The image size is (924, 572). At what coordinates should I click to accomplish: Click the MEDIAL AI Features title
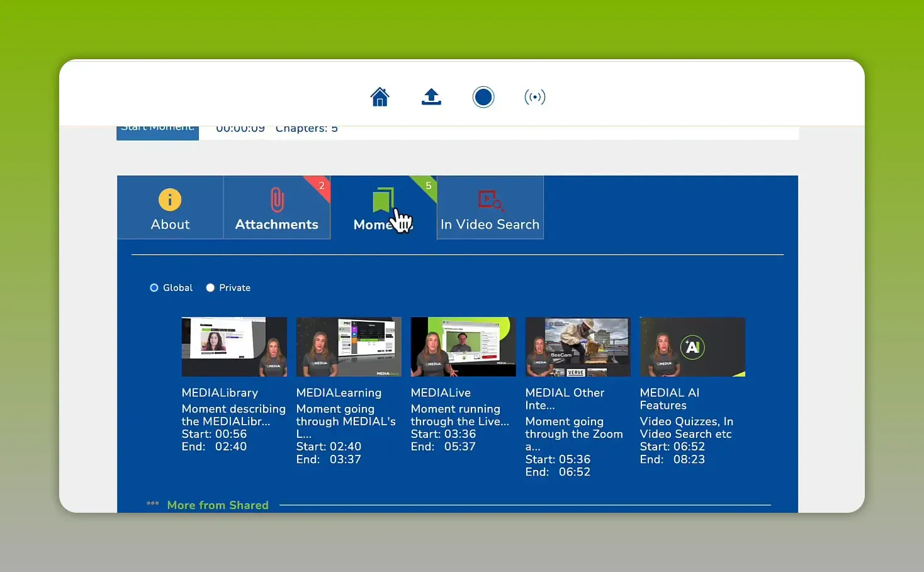(x=670, y=399)
